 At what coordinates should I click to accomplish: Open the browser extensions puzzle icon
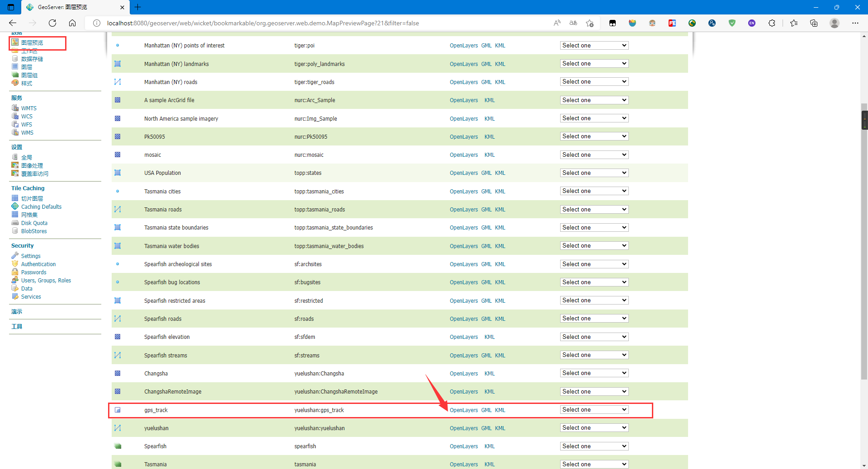(772, 23)
